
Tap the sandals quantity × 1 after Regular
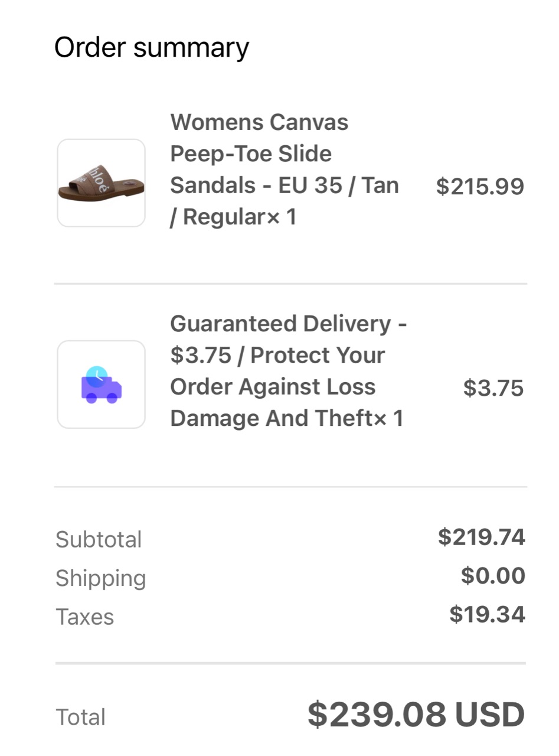[282, 217]
